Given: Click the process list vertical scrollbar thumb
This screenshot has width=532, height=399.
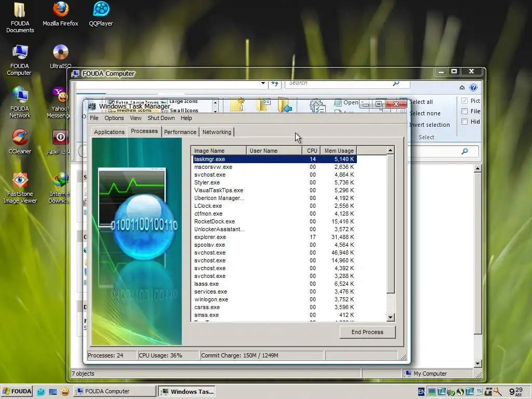Looking at the screenshot, I should 391,224.
